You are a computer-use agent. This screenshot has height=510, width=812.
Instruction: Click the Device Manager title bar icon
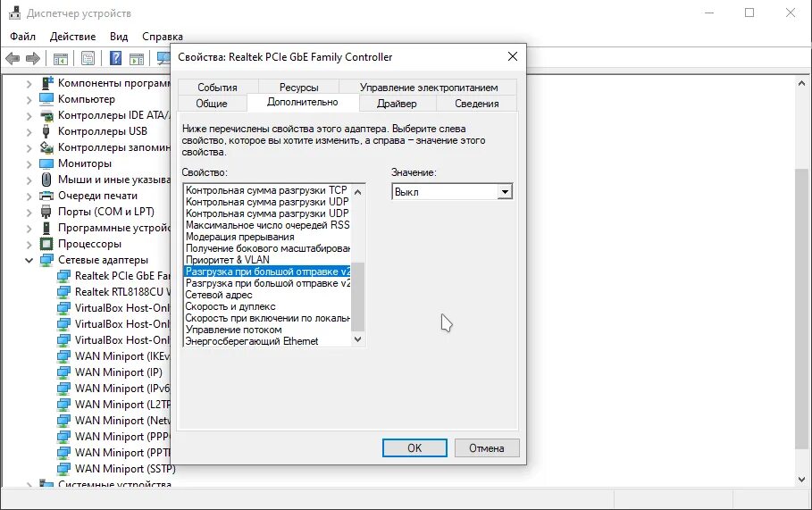point(15,13)
